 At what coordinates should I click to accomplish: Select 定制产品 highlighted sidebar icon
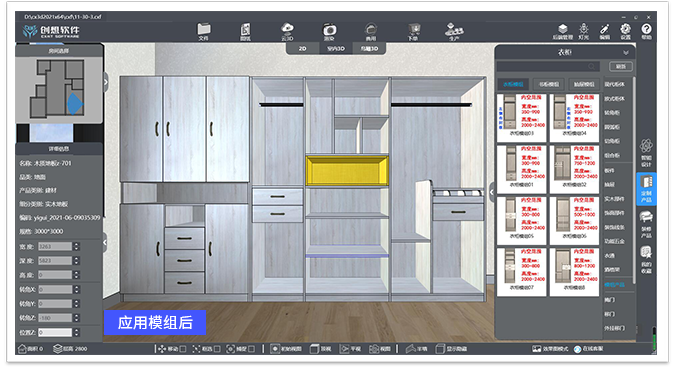click(x=646, y=188)
